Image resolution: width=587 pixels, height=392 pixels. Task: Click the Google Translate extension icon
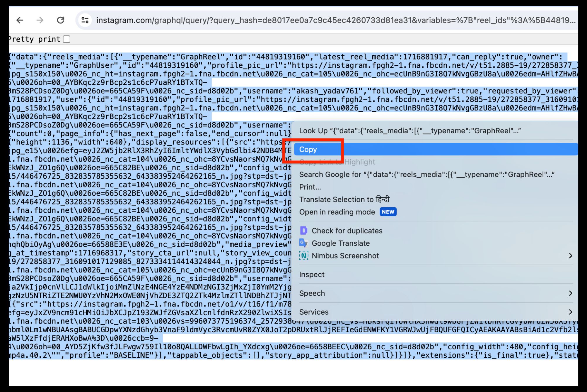coord(303,243)
